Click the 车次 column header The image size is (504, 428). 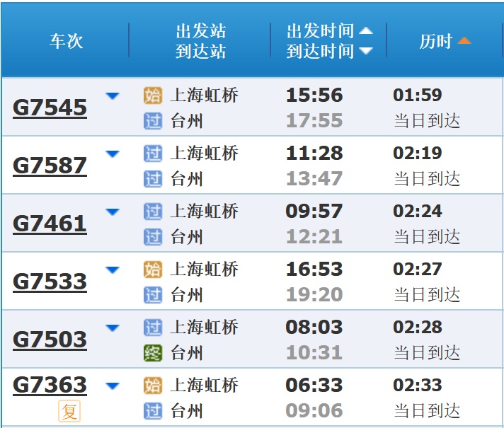coord(67,41)
